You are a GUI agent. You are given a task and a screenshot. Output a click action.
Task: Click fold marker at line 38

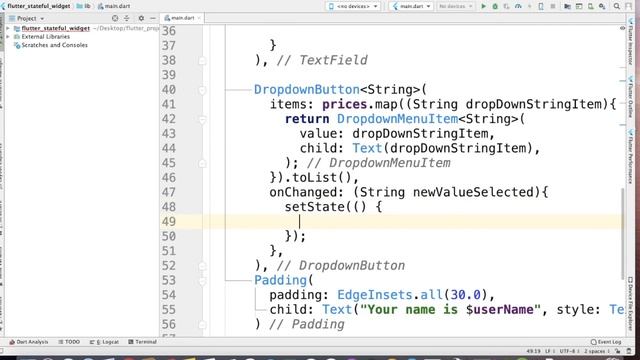coord(202,60)
